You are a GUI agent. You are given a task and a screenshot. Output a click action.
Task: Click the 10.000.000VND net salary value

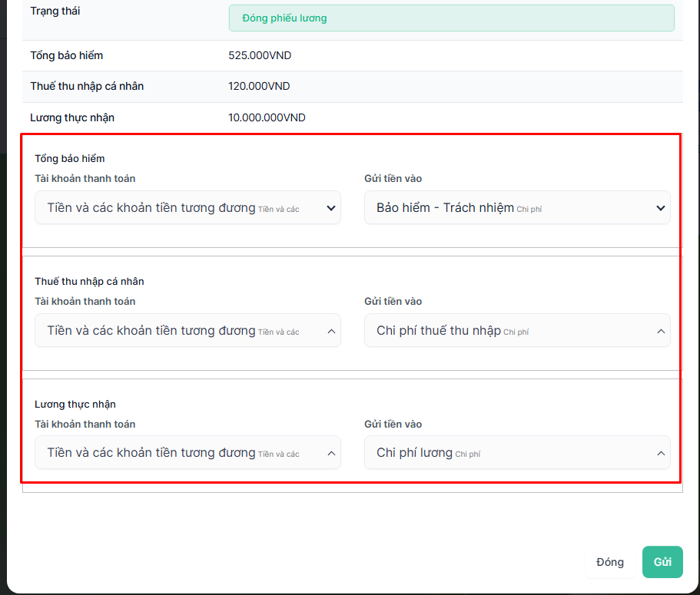pyautogui.click(x=267, y=118)
